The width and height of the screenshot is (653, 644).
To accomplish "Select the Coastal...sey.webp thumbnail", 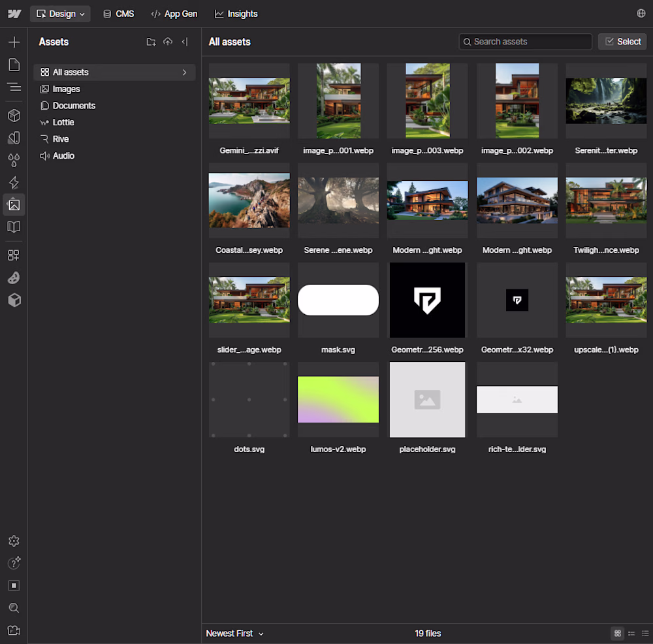I will 249,200.
